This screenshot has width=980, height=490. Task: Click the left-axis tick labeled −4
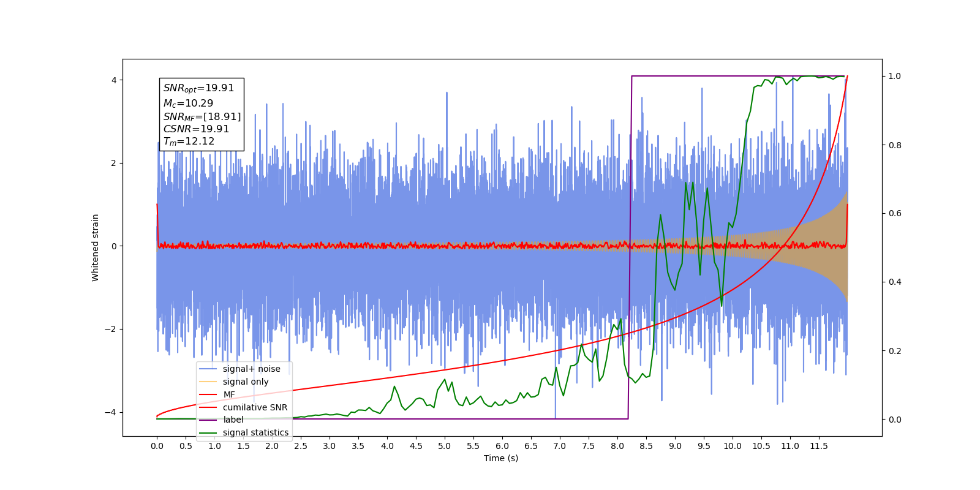(x=111, y=412)
